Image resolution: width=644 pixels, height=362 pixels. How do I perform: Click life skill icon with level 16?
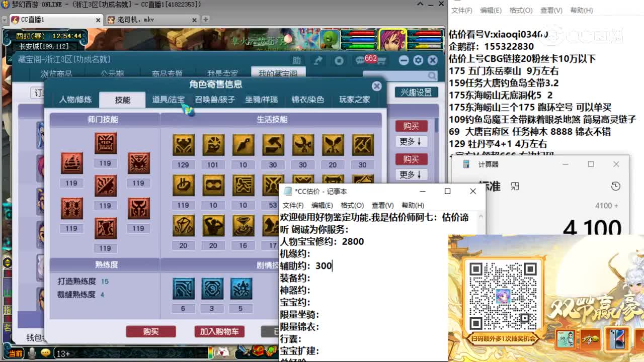pyautogui.click(x=243, y=226)
